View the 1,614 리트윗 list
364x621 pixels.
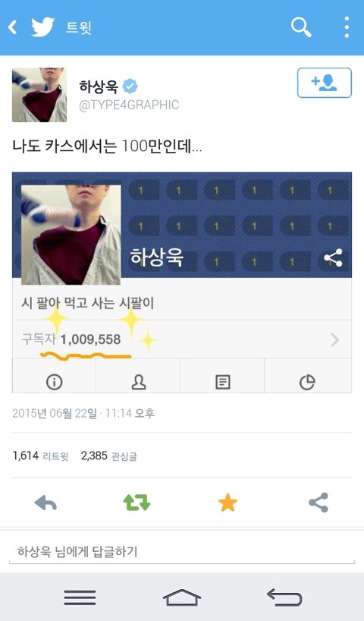40,456
